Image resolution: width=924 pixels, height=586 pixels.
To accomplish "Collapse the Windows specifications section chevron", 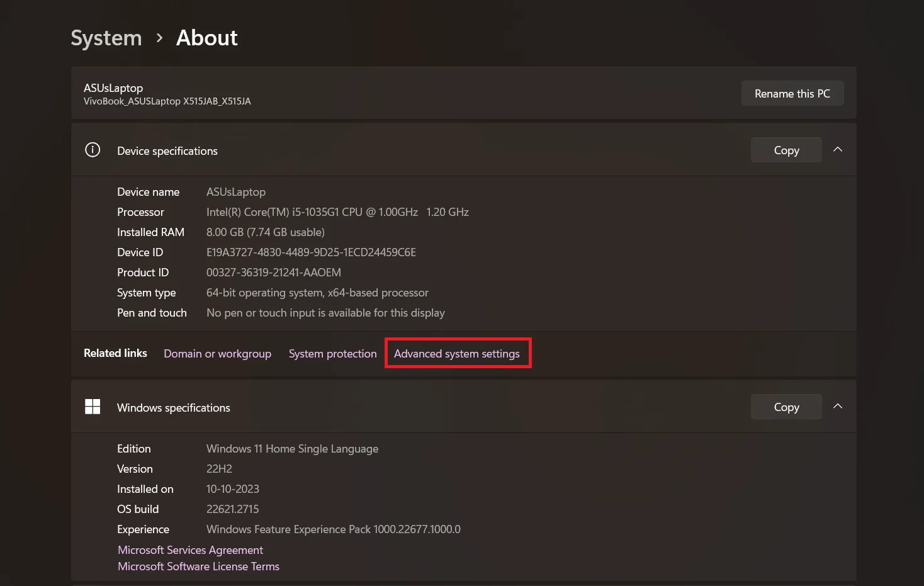I will 838,407.
